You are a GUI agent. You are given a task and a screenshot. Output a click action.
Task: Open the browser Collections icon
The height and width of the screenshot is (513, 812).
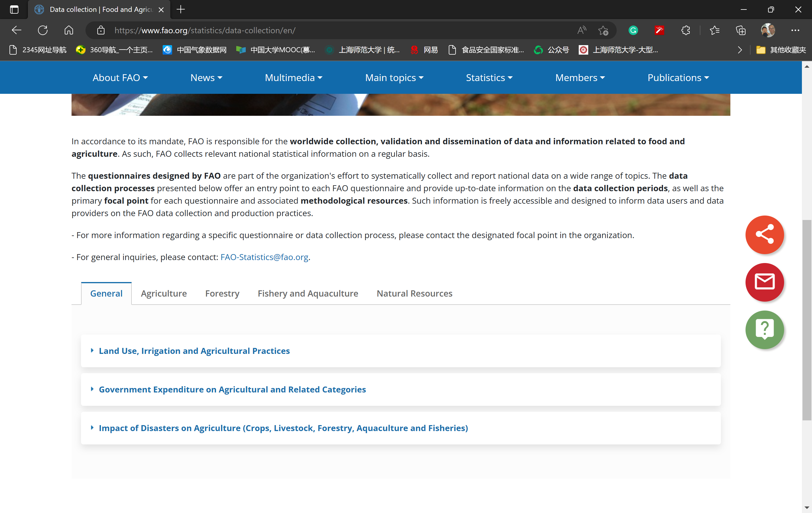click(x=740, y=30)
